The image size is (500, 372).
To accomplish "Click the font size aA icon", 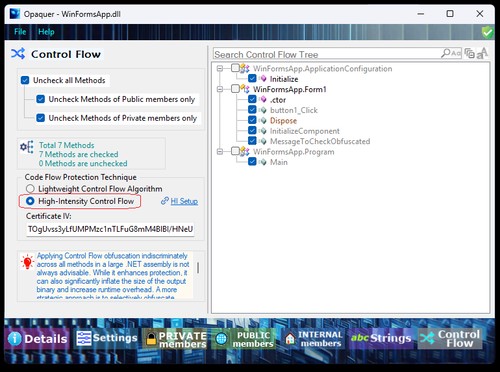I will click(x=482, y=53).
